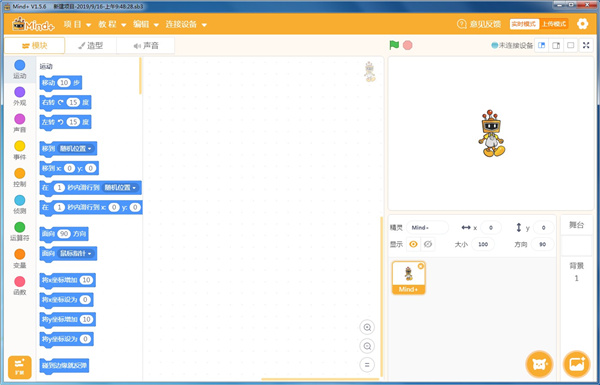Image resolution: width=600 pixels, height=385 pixels.
Task: Open the 教程 tutorial menu
Action: click(x=112, y=24)
